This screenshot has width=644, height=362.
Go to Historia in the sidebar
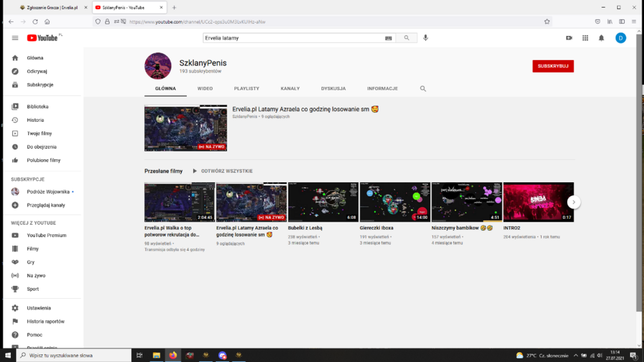[35, 120]
